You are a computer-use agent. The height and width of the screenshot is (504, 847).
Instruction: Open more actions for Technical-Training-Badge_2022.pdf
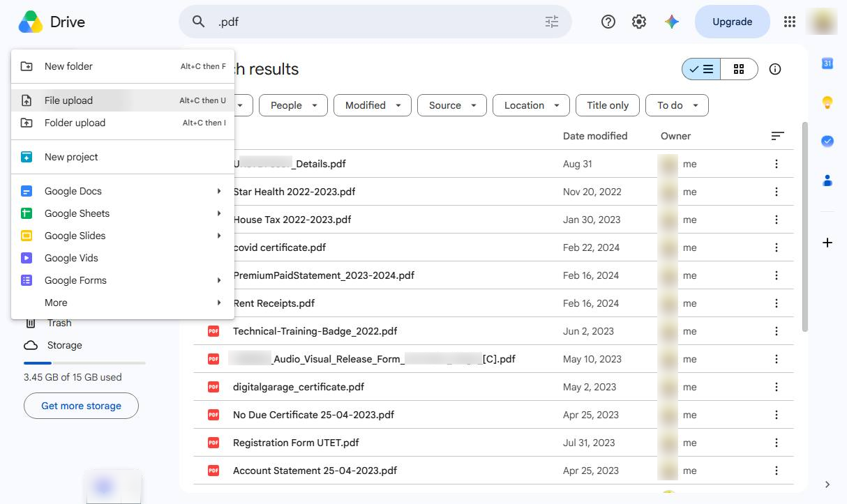[777, 331]
